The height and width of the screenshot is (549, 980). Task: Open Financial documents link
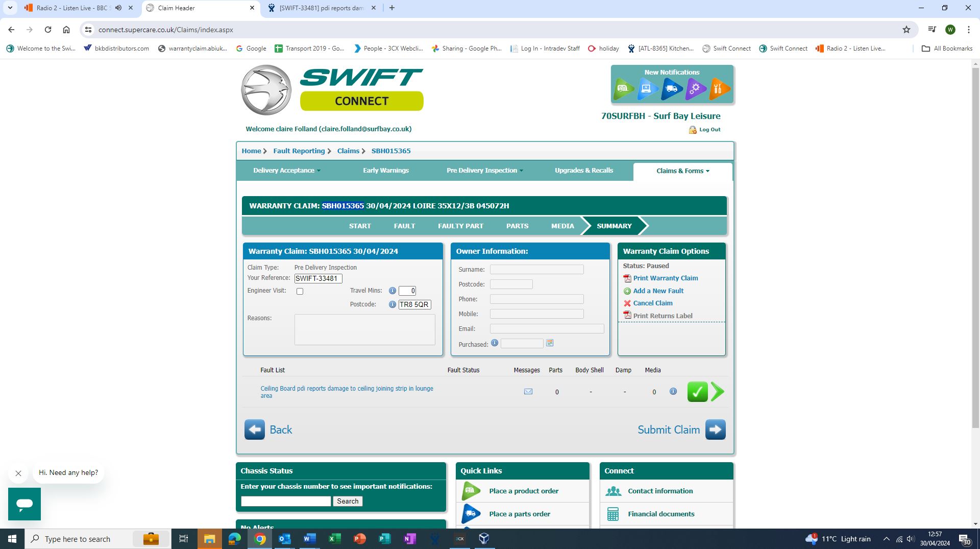coord(661,514)
